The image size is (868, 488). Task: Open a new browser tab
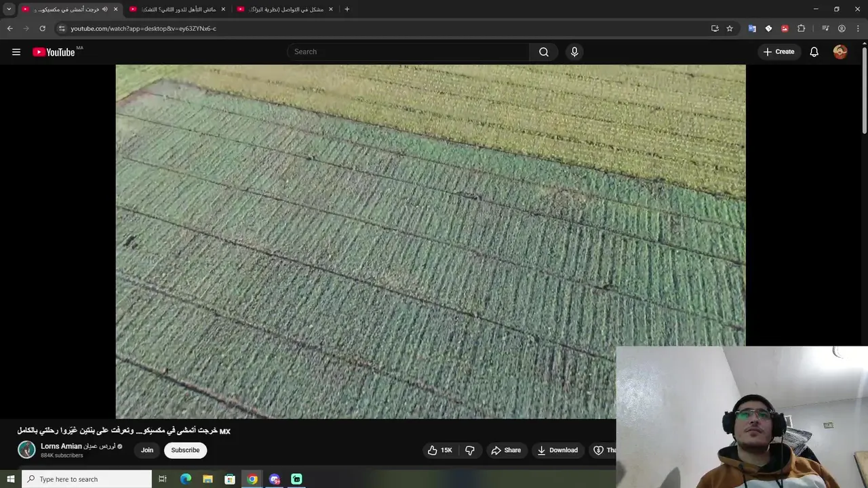click(x=347, y=9)
